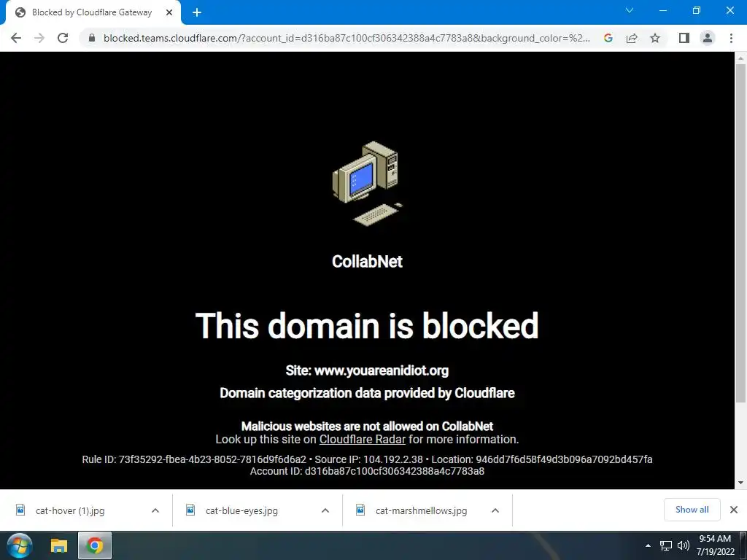Follow the Cloudflare Radar link
This screenshot has width=747, height=560.
pyautogui.click(x=362, y=440)
